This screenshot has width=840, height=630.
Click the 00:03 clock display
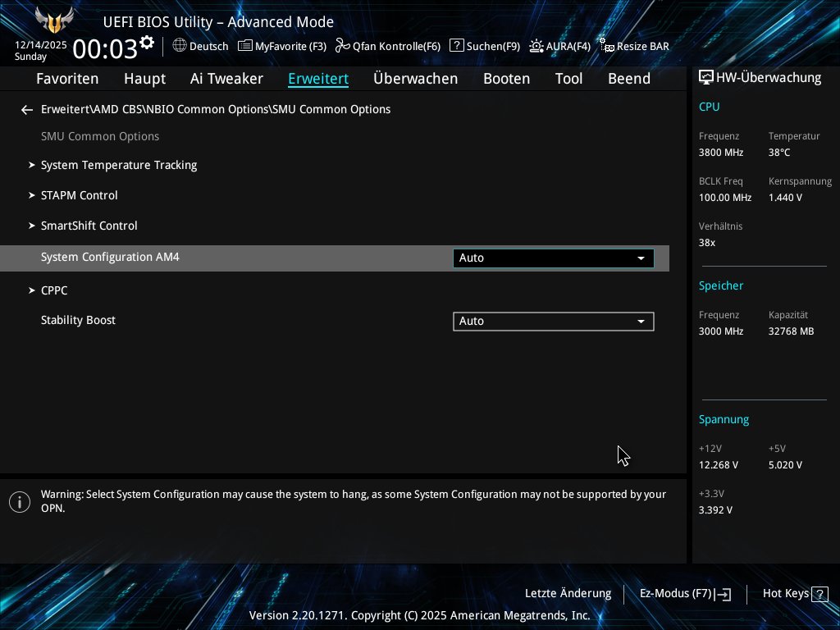[105, 49]
